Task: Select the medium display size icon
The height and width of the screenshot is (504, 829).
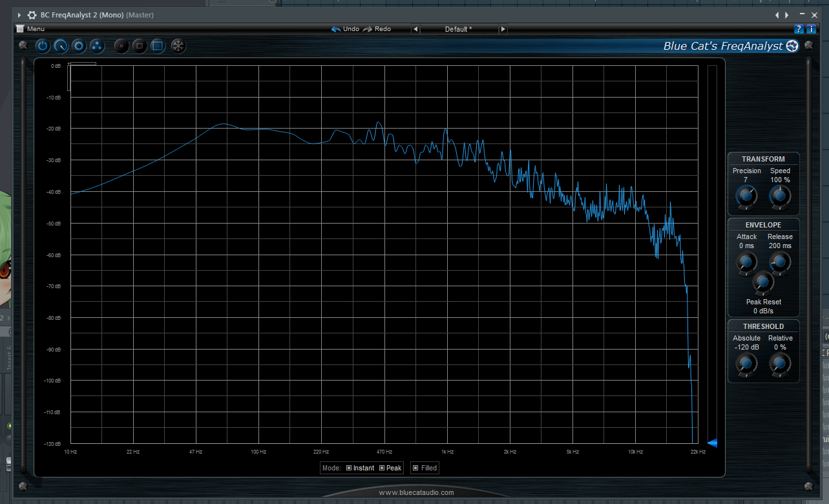Action: pos(140,46)
